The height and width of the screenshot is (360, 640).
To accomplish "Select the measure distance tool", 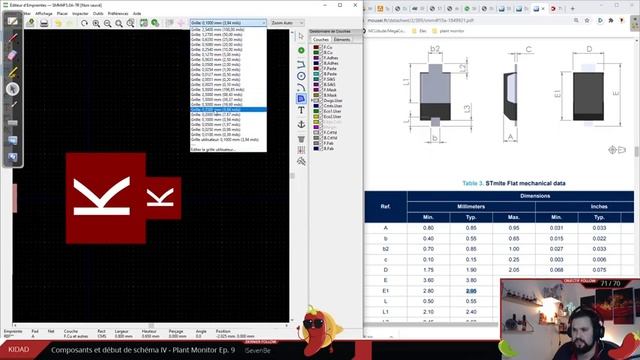I will pos(301,161).
